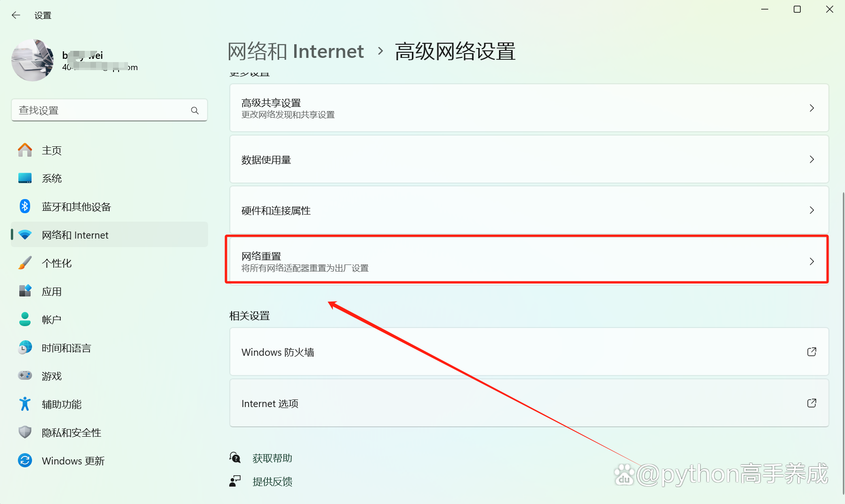
Task: Expand chevron on 网络重置
Action: [x=812, y=261]
